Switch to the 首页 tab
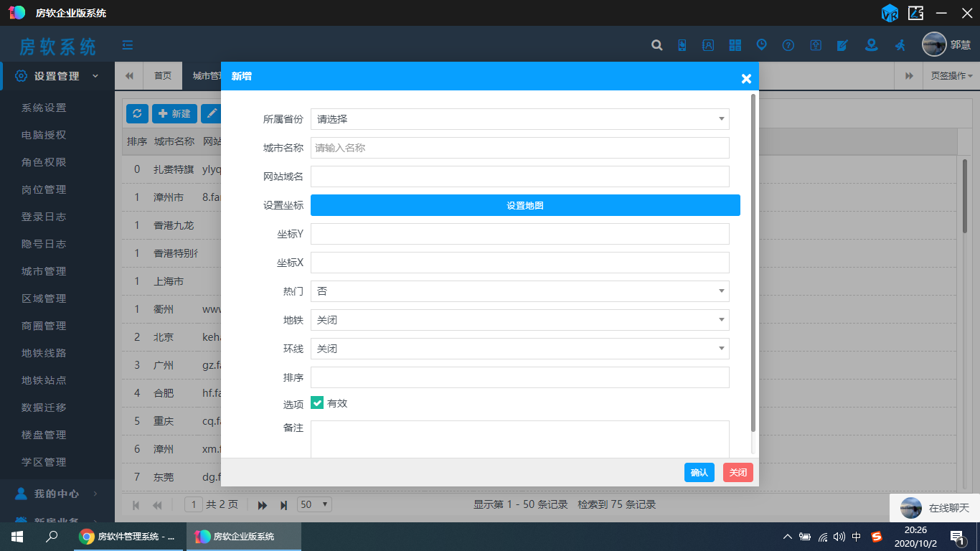Viewport: 980px width, 551px height. click(x=163, y=75)
